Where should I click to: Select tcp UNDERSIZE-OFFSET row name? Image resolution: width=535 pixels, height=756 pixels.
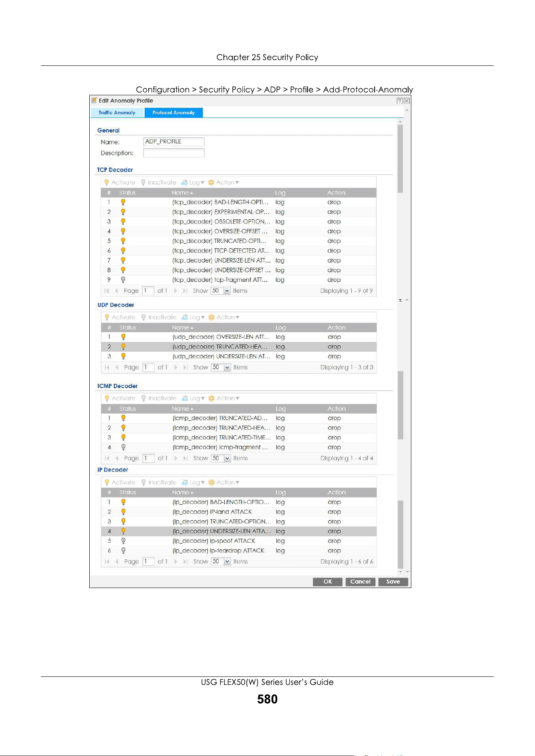click(x=221, y=270)
